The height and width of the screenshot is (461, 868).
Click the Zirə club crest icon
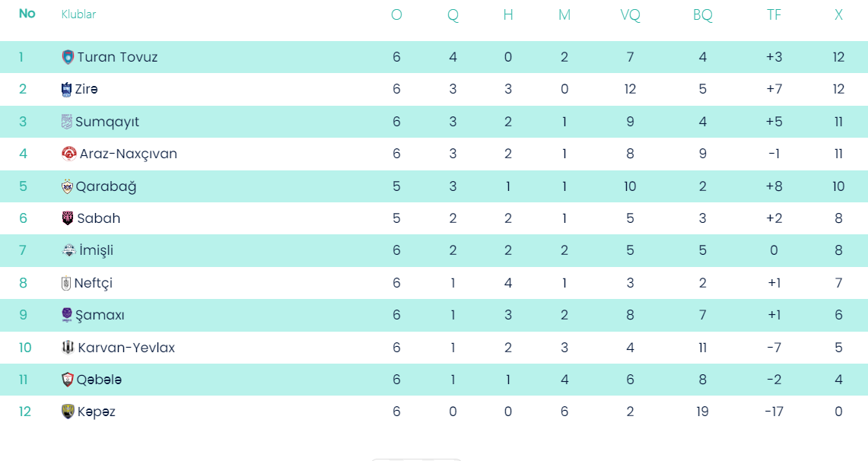[66, 89]
